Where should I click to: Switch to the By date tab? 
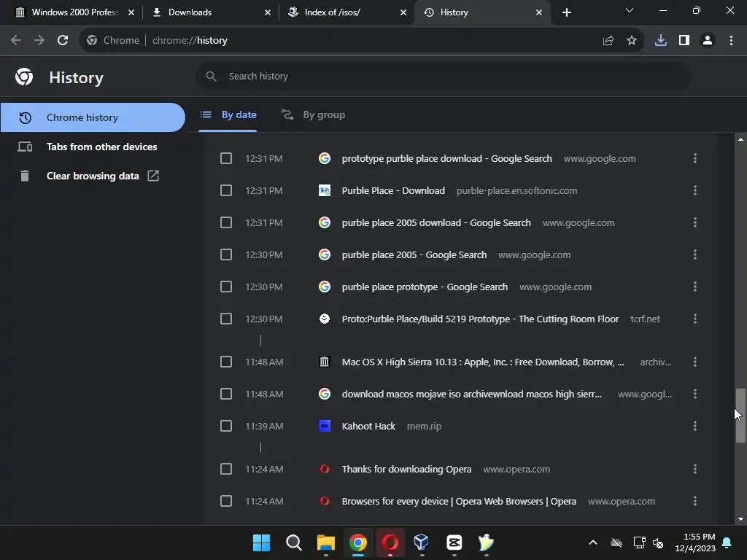(228, 114)
